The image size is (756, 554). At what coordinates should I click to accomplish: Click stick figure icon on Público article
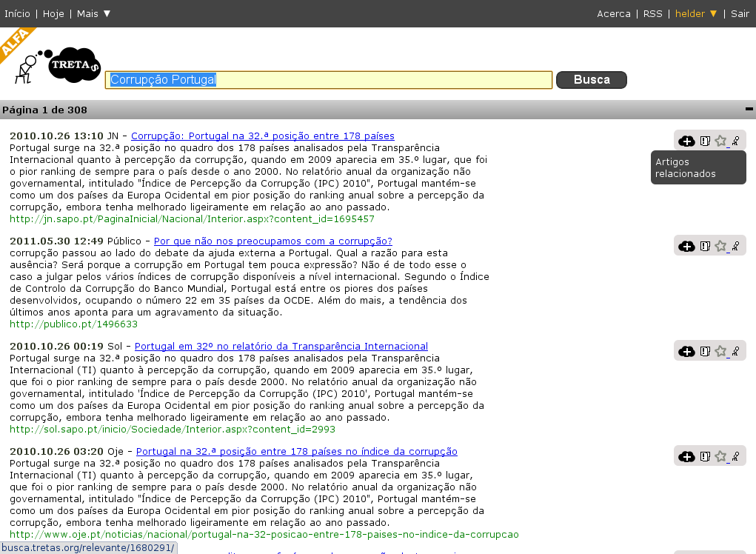tap(735, 246)
